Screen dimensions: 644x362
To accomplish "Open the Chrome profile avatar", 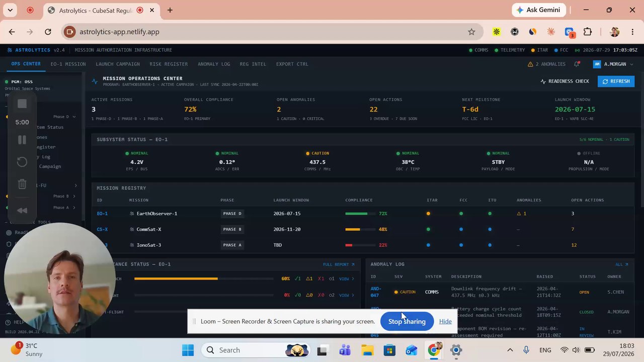I will point(614,32).
